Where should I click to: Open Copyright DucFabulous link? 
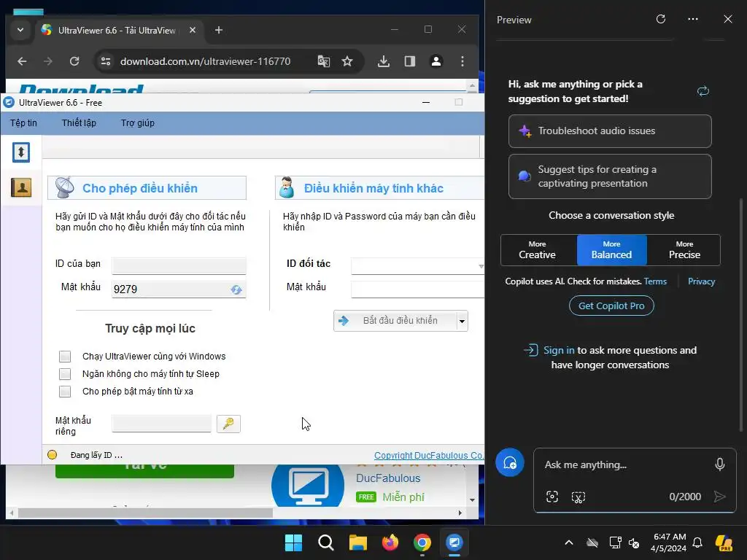[429, 455]
